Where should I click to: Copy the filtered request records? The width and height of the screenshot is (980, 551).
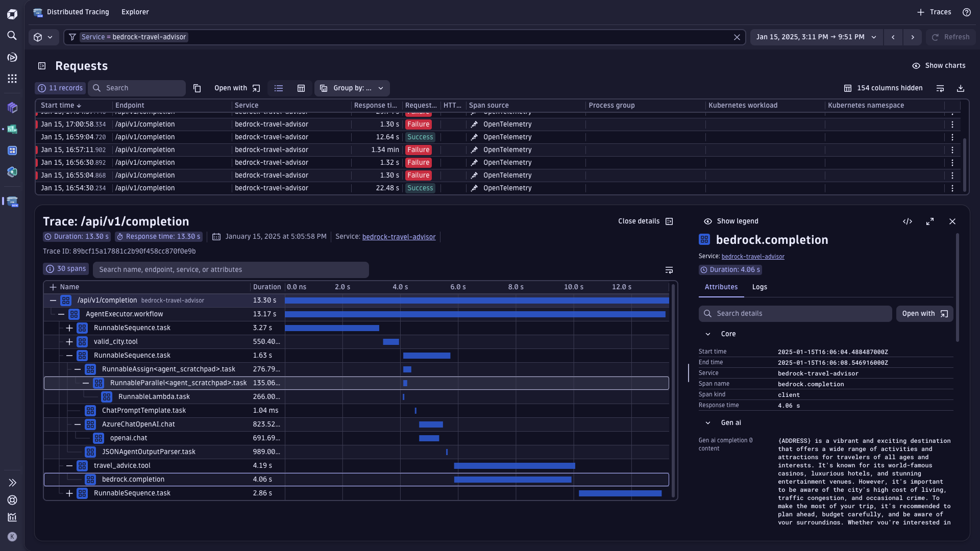[197, 88]
